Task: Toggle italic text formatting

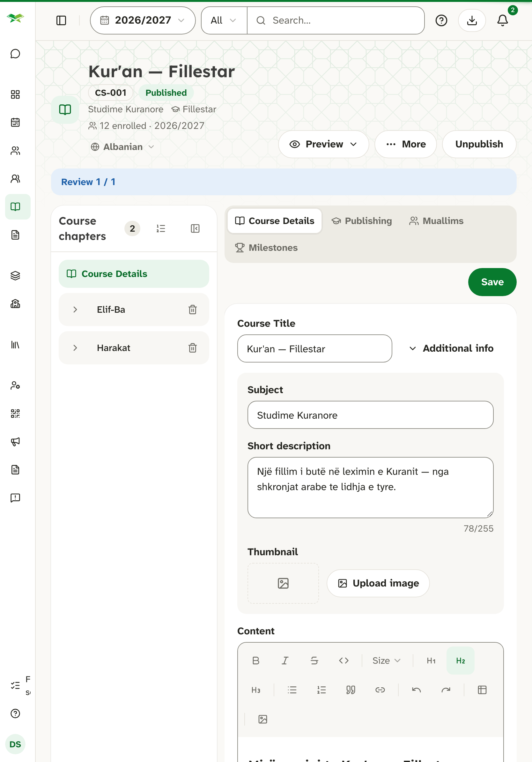Action: pyautogui.click(x=285, y=661)
